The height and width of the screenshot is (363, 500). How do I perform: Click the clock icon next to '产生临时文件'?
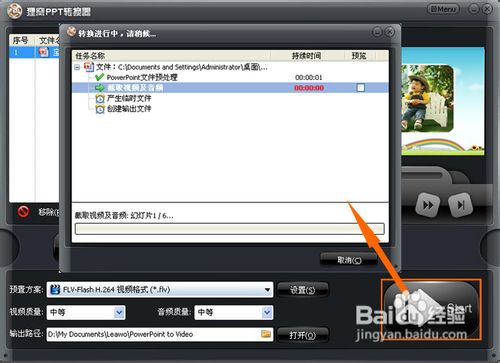[x=100, y=98]
